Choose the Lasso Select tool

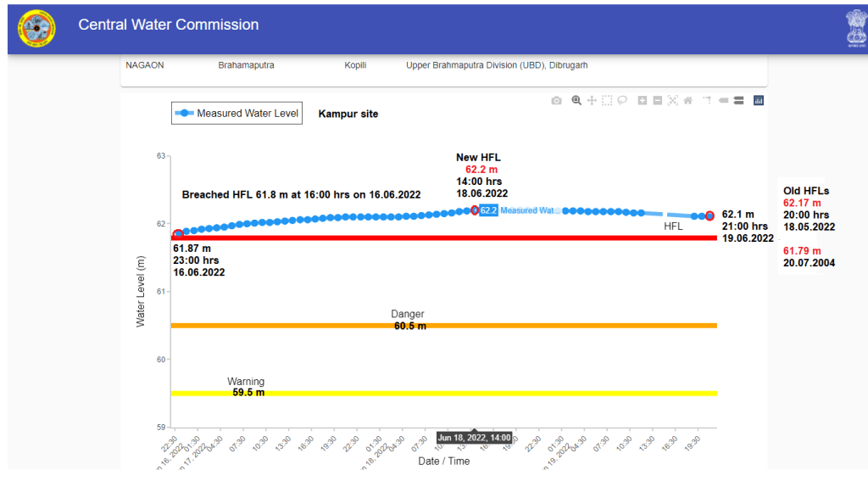coord(622,100)
